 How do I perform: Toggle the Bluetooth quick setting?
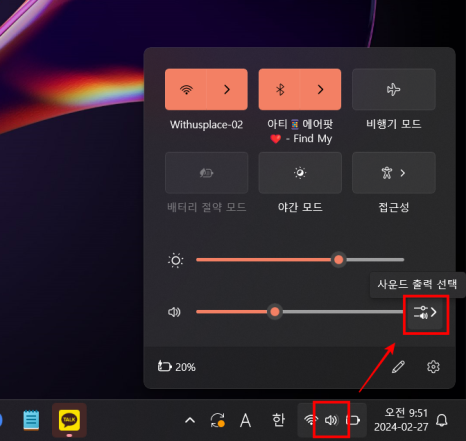click(x=280, y=89)
